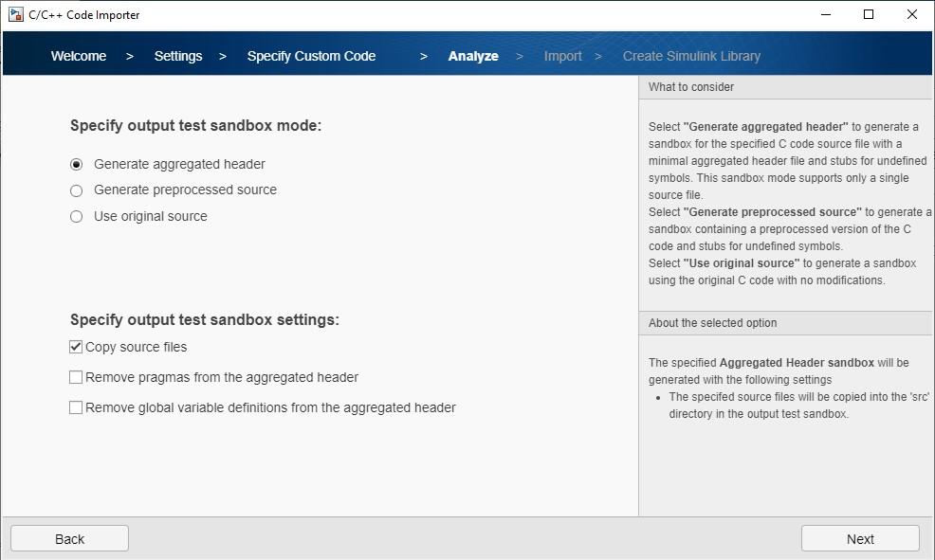This screenshot has height=560, width=935.
Task: Select Generate aggregated header radio button
Action: coord(77,164)
